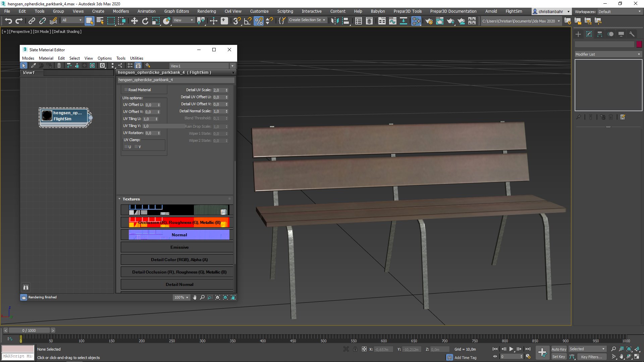Screen dimensions: 644x362
Task: Expand Tools menu in Slate Material Editor
Action: click(x=121, y=58)
